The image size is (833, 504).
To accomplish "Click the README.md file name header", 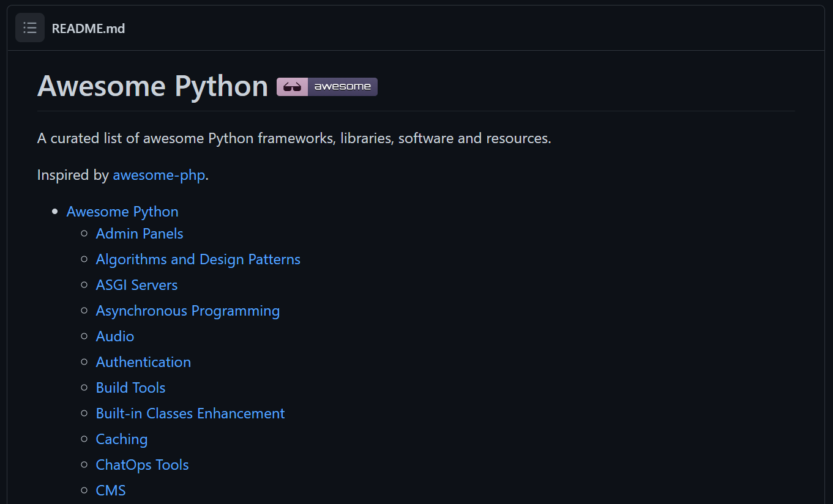I will 89,28.
